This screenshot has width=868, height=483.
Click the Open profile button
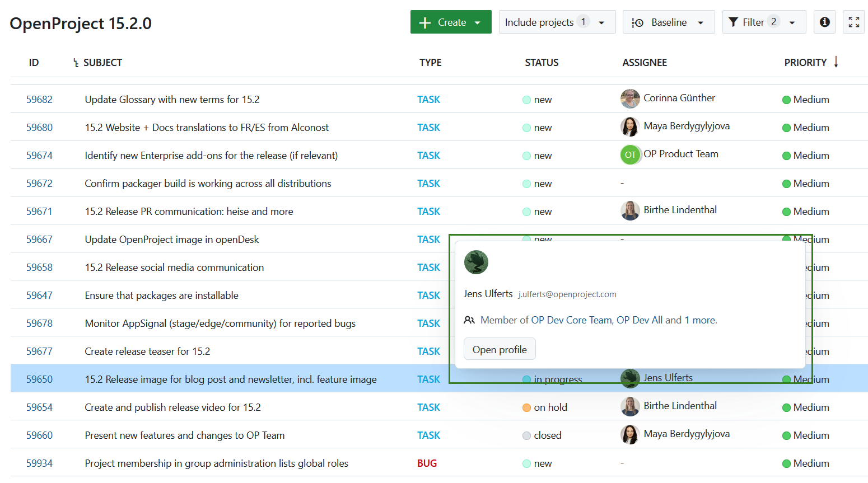(x=500, y=349)
